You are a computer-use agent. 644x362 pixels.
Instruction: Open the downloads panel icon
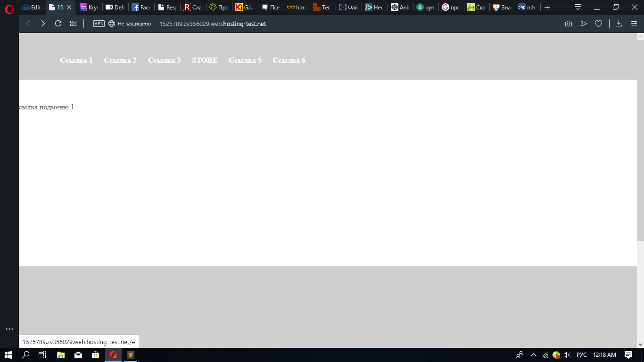pos(619,24)
